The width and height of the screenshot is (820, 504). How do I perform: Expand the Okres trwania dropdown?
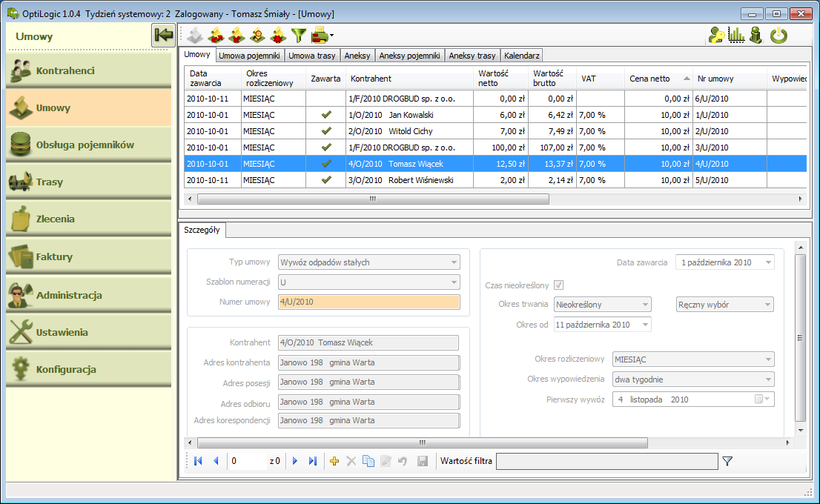coord(645,305)
